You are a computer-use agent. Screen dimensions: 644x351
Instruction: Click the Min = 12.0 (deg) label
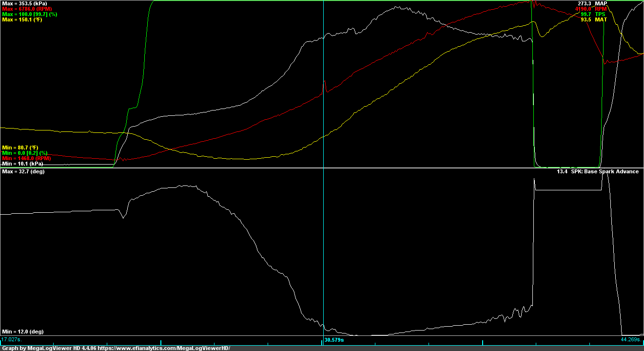tap(22, 332)
